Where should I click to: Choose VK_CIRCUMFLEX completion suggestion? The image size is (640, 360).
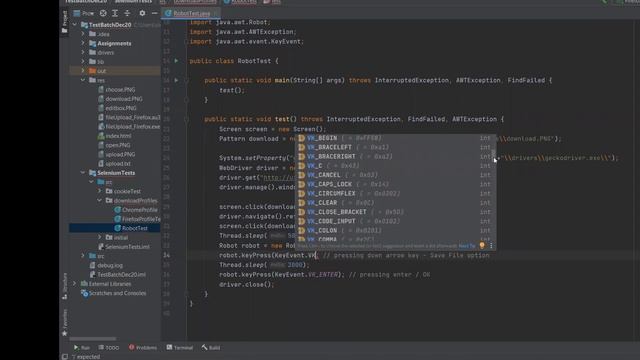coord(395,193)
